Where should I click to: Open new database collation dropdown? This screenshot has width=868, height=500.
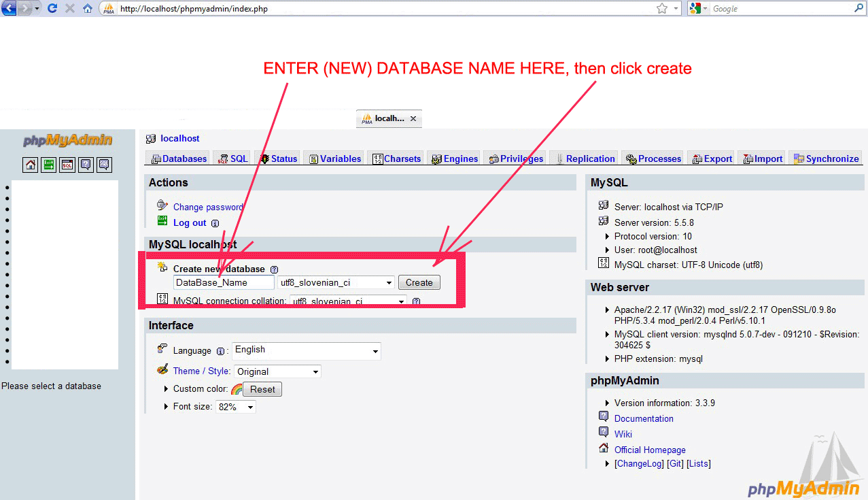(336, 282)
